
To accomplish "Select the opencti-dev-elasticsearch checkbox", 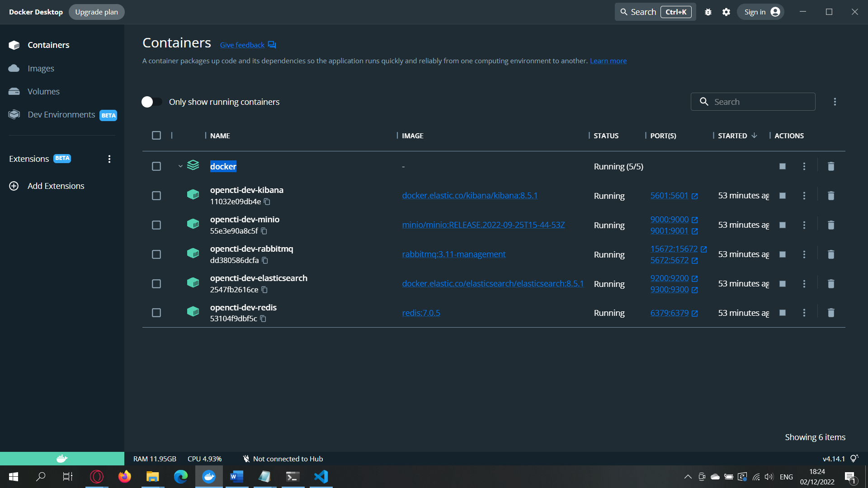I will tap(156, 284).
